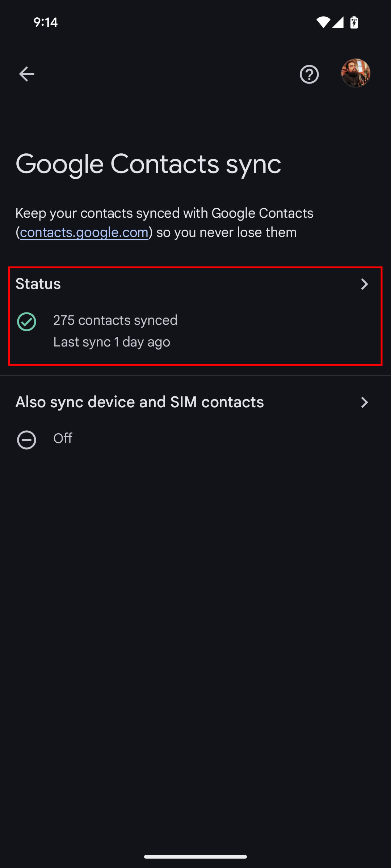Select the Also sync device and SIM contacts row
Image resolution: width=391 pixels, height=868 pixels.
(x=139, y=402)
